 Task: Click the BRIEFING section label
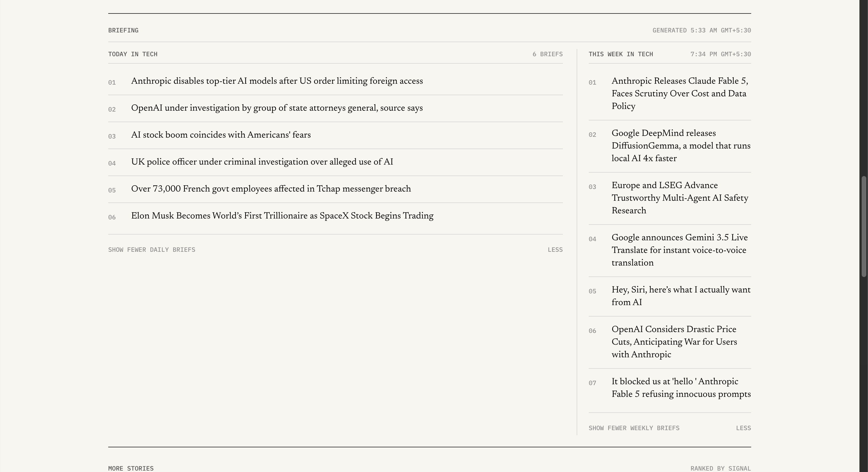click(x=123, y=30)
